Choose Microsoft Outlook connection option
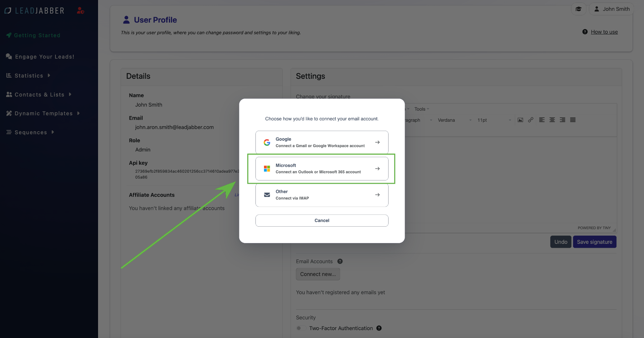The height and width of the screenshot is (338, 644). click(322, 169)
